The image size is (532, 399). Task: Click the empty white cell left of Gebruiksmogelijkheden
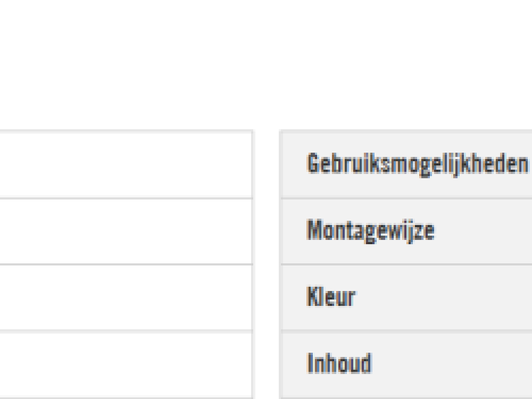[126, 164]
